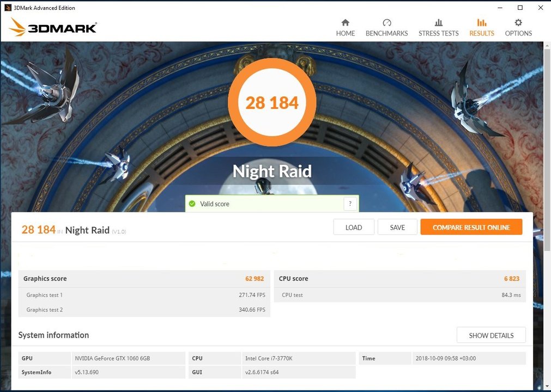This screenshot has width=551, height=392.
Task: Click the green valid score checkmark icon
Action: click(192, 204)
